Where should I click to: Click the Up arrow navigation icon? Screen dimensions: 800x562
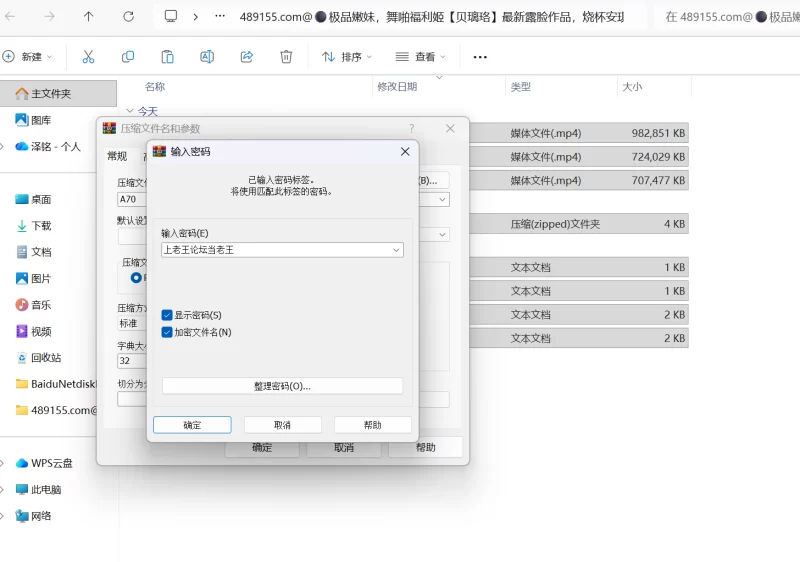[89, 17]
